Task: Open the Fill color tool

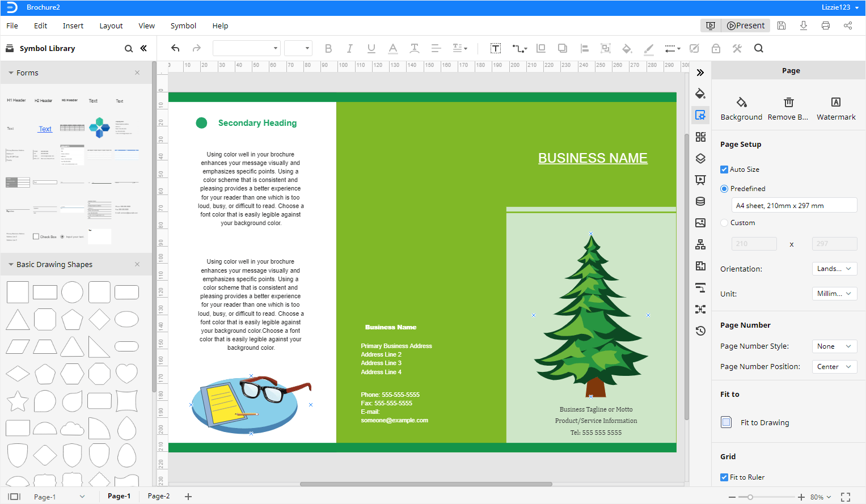Action: 626,48
